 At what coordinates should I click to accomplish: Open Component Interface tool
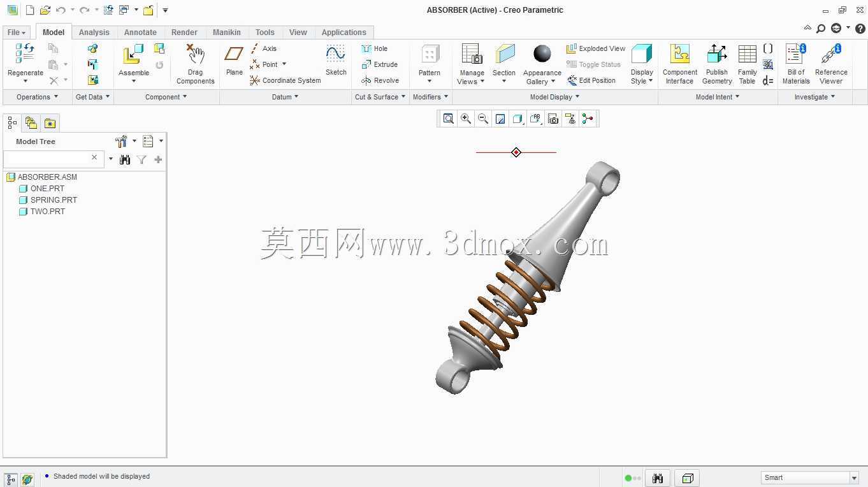680,64
